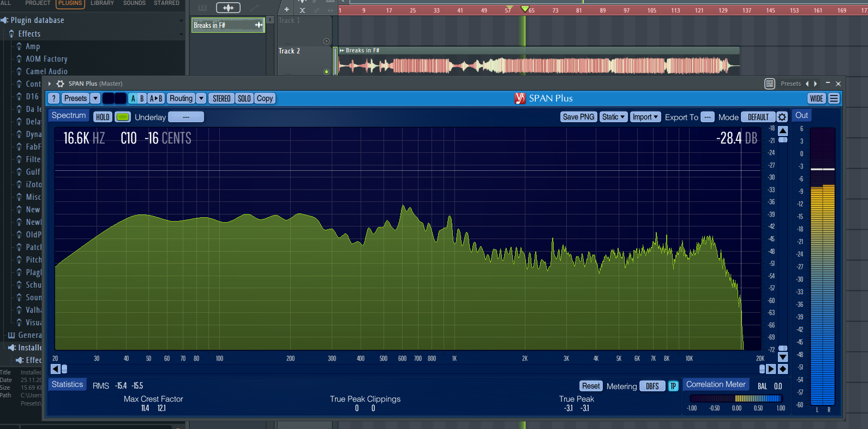Open the Export To selector
This screenshot has height=429, width=868.
[x=707, y=117]
